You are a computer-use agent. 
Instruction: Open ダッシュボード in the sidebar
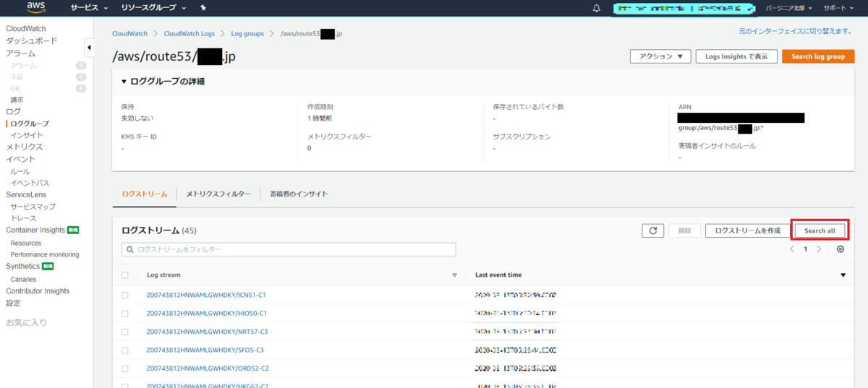(32, 41)
